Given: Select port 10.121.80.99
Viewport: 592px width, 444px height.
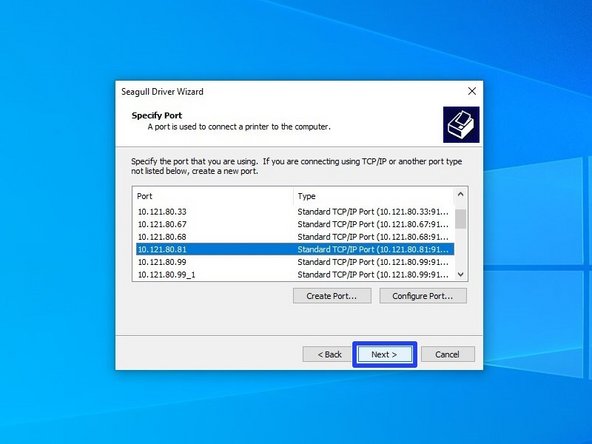Looking at the screenshot, I should point(295,262).
